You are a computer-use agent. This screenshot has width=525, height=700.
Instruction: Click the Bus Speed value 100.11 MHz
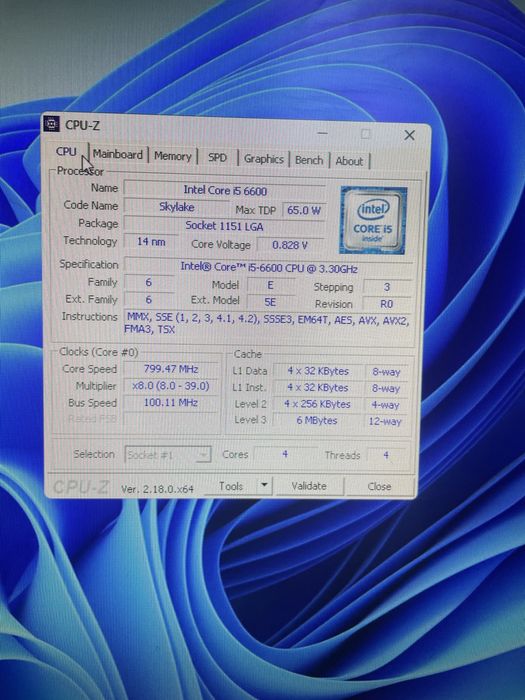click(x=171, y=403)
